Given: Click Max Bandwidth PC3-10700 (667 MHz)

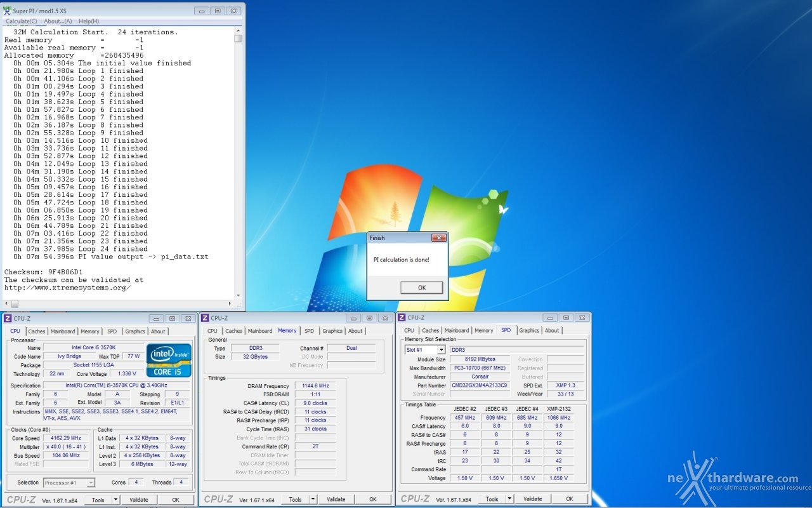Looking at the screenshot, I should (480, 368).
